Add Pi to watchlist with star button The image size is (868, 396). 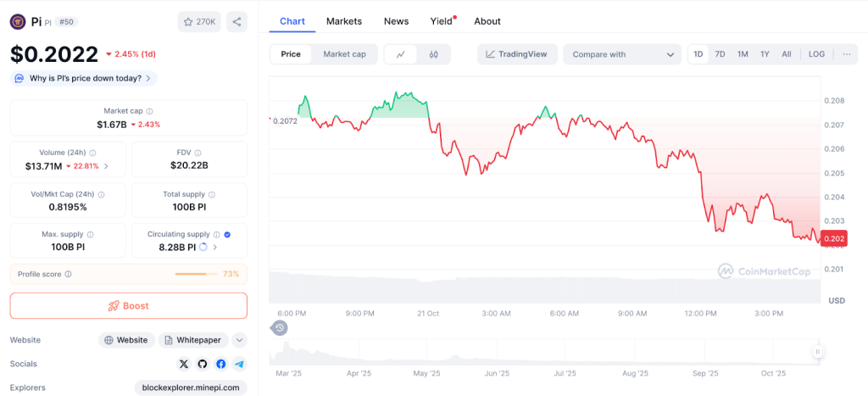pyautogui.click(x=199, y=22)
